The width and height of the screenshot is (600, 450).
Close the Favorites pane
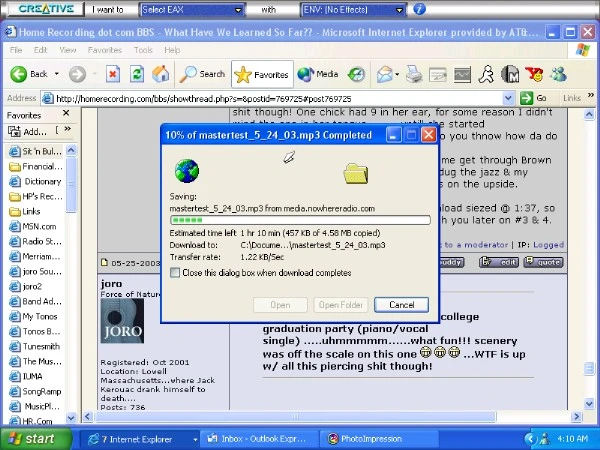66,113
